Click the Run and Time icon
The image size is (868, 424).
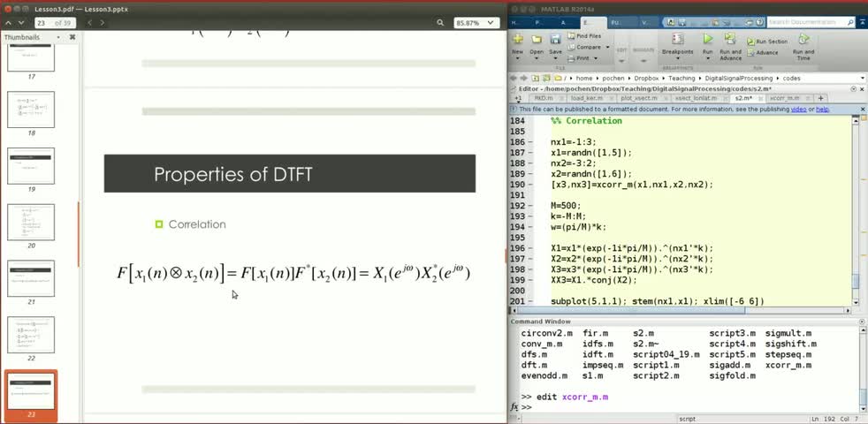[x=803, y=39]
